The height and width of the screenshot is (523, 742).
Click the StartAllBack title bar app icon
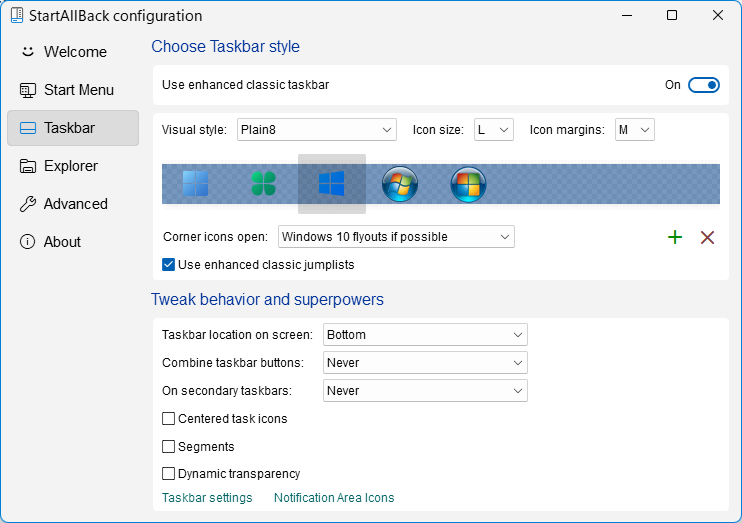[x=19, y=16]
